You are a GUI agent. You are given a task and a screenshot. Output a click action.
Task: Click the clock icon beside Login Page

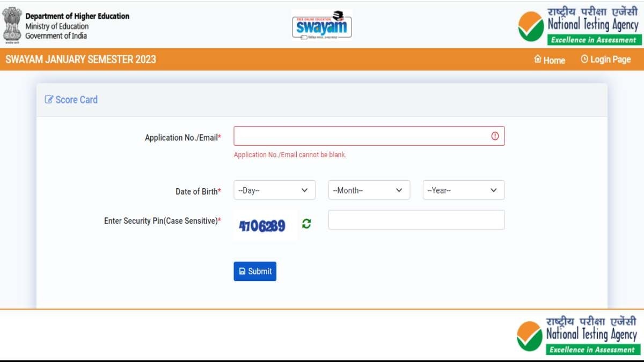tap(584, 59)
